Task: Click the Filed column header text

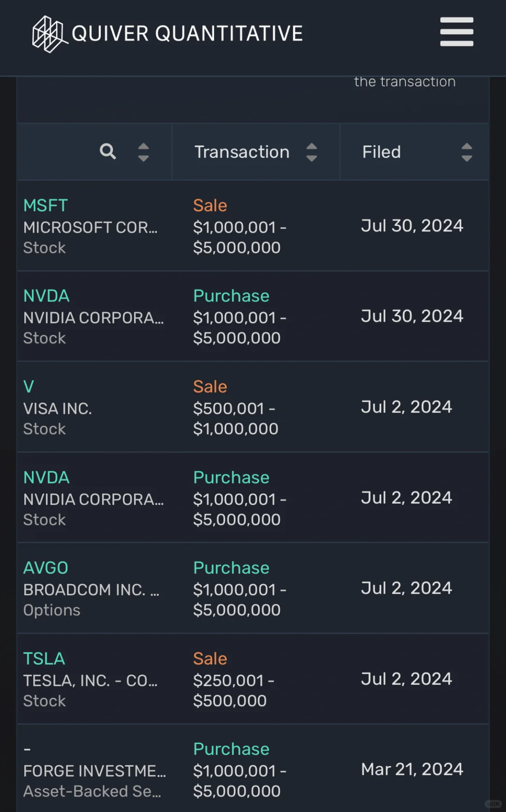Action: point(381,152)
